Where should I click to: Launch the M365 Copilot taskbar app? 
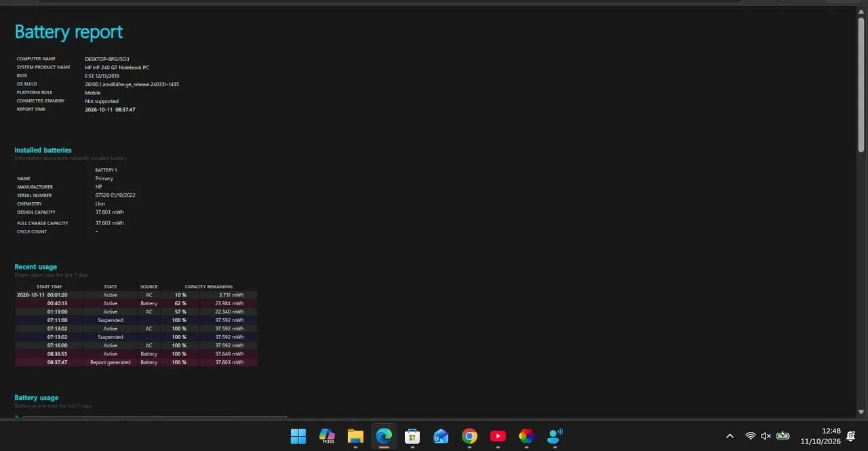pyautogui.click(x=327, y=436)
